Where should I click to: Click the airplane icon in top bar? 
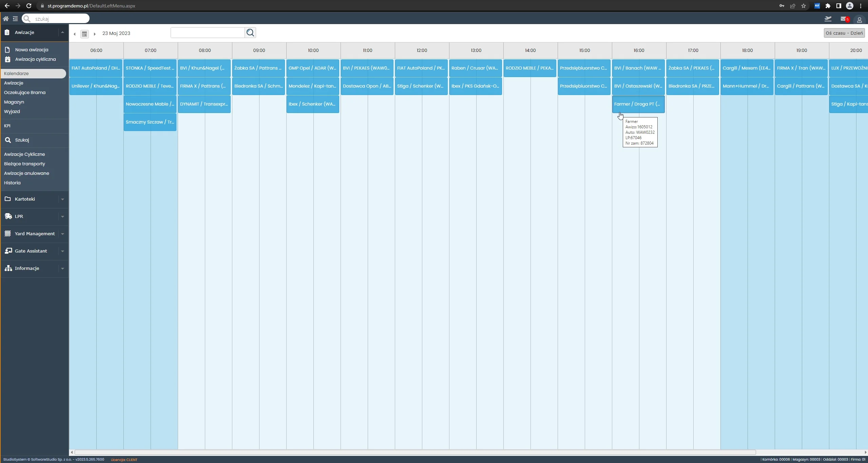pos(828,19)
